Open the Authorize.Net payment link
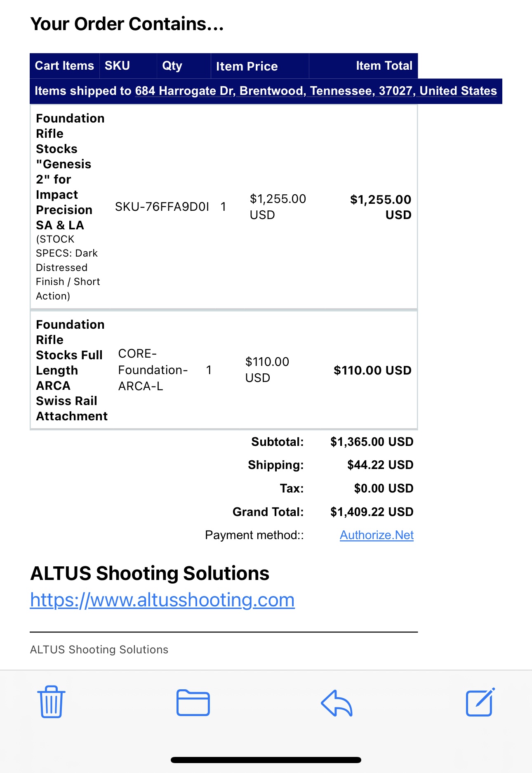 [x=377, y=535]
